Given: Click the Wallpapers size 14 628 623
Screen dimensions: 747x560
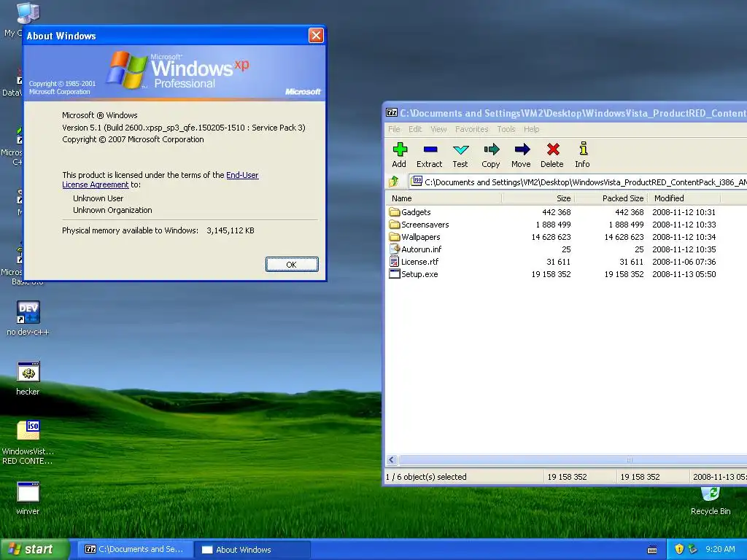Looking at the screenshot, I should (551, 237).
